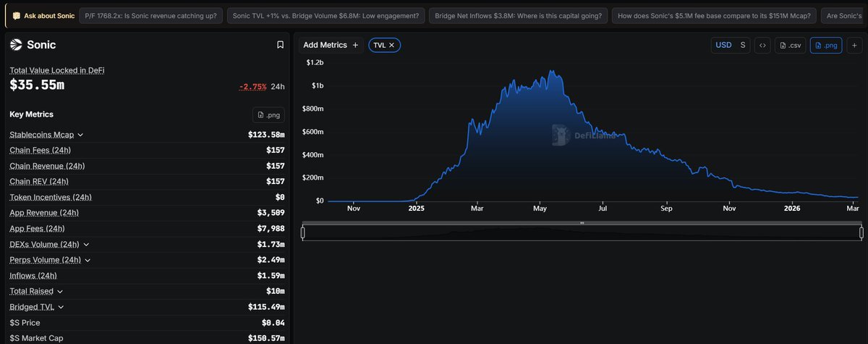This screenshot has width=868, height=344.
Task: Click Key Metrics heading
Action: pyautogui.click(x=31, y=114)
